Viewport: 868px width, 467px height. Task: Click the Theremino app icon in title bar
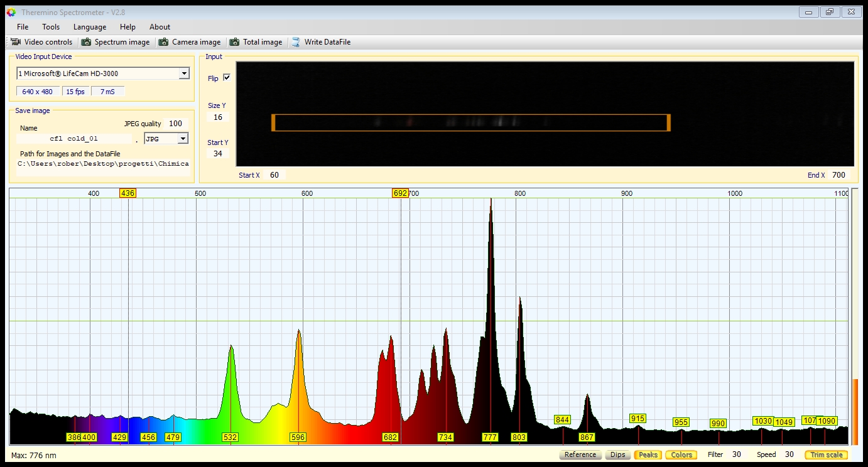pyautogui.click(x=11, y=12)
